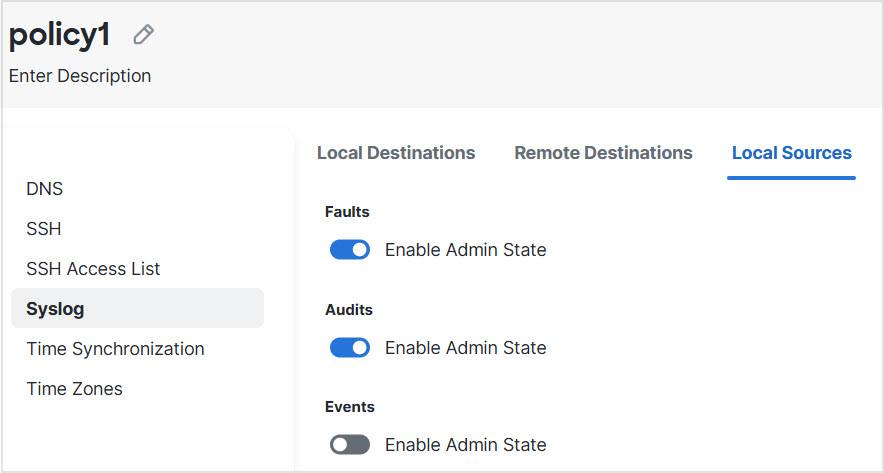Screen dimensions: 884x473
Task: Click the Faults section heading
Action: click(347, 212)
